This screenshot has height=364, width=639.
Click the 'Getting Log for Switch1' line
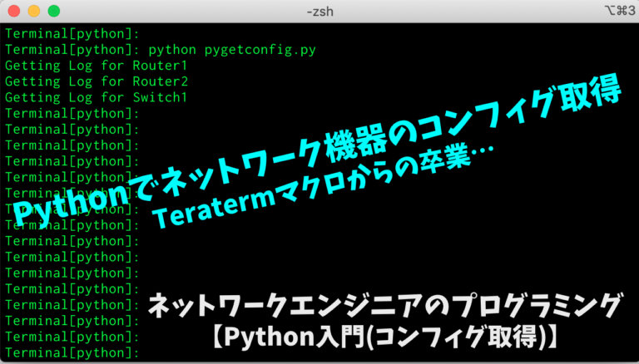click(96, 97)
